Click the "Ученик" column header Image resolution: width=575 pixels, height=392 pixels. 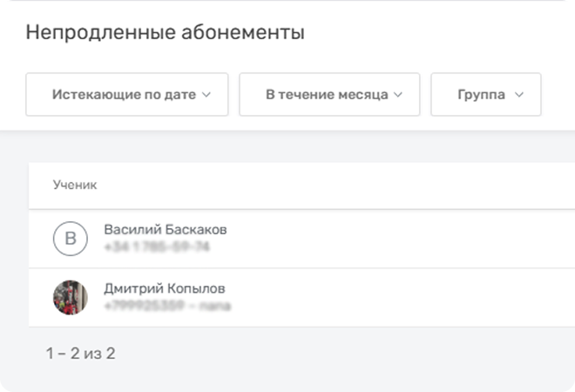(x=75, y=185)
